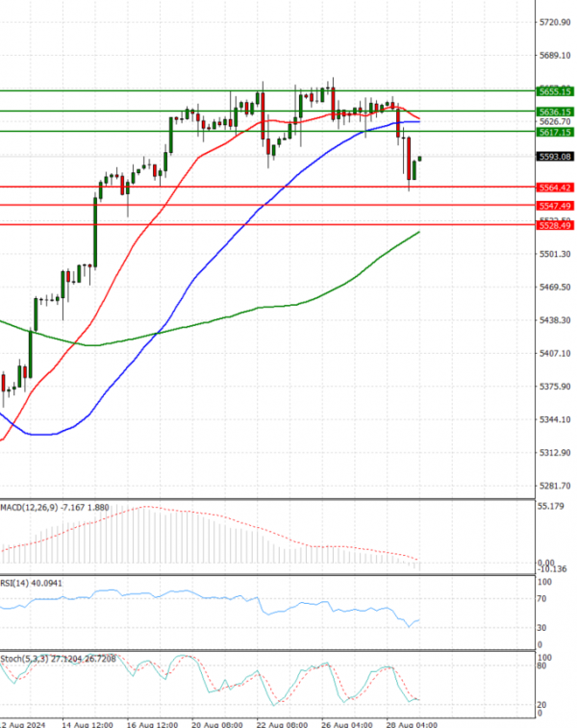The width and height of the screenshot is (577, 728).
Task: Click the 5375.90 price axis value
Action: point(555,387)
